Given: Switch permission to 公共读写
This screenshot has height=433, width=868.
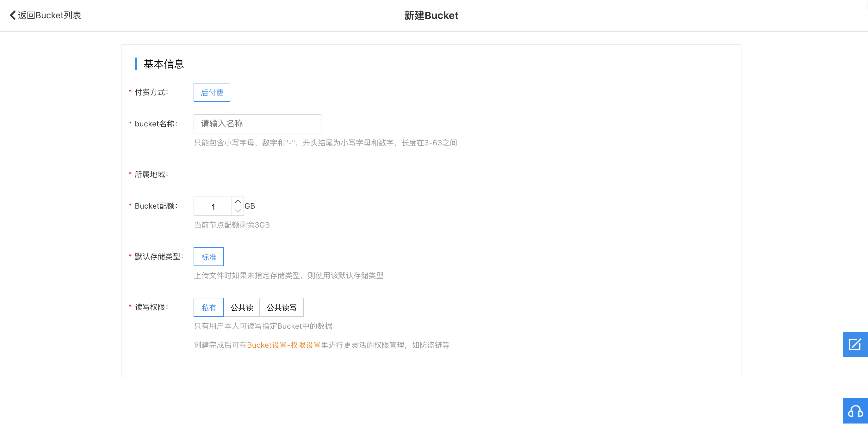Looking at the screenshot, I should [x=281, y=308].
